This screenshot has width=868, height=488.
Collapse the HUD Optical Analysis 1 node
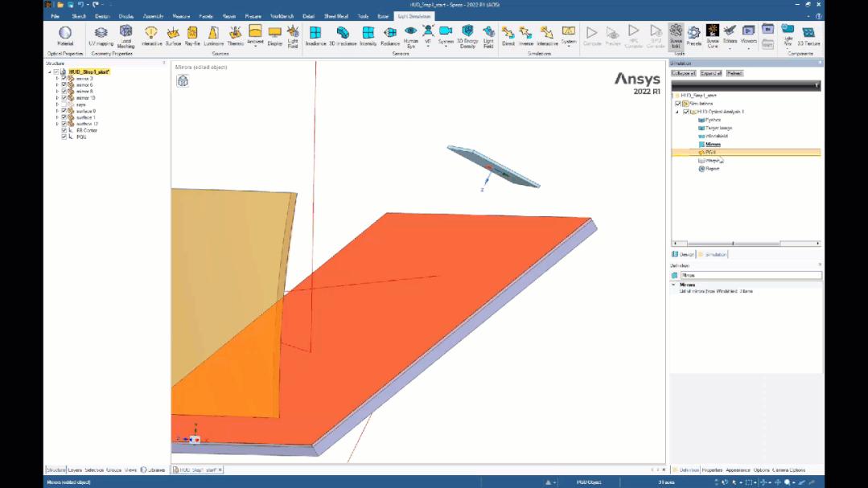(x=677, y=111)
